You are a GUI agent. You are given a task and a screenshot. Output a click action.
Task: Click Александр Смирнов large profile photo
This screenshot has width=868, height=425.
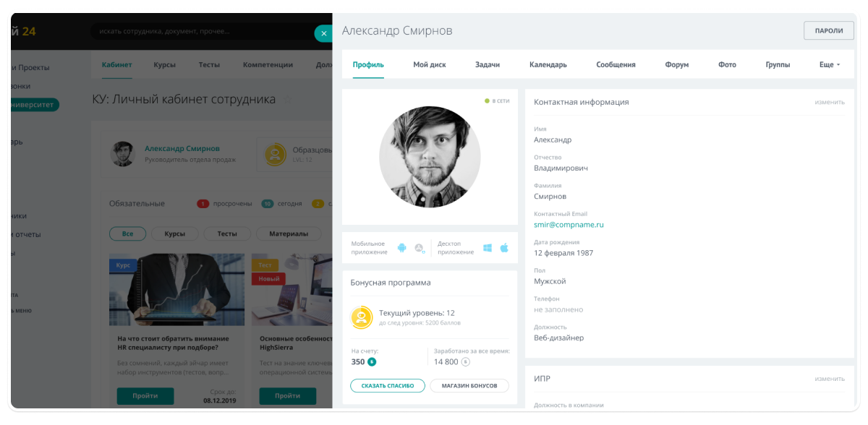click(430, 157)
